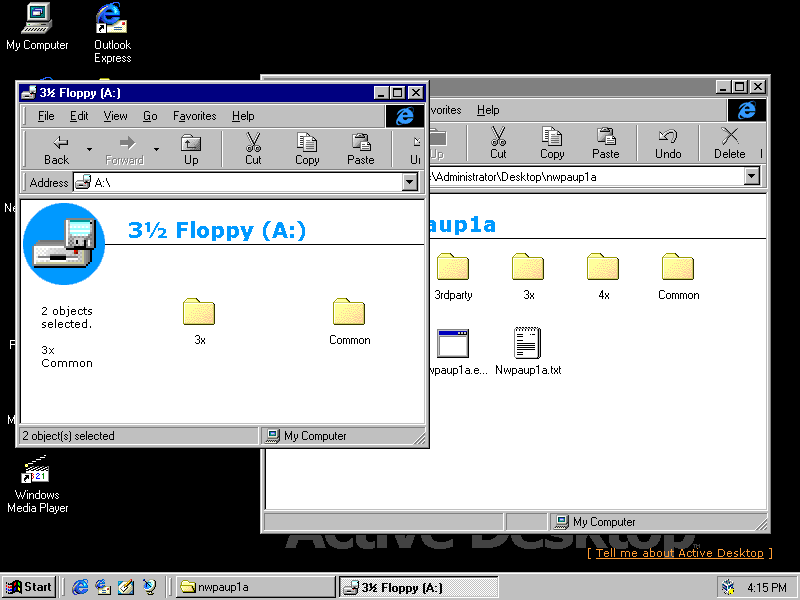The image size is (800, 600).
Task: Select 4x folder in nwpaup1a window
Action: click(603, 277)
